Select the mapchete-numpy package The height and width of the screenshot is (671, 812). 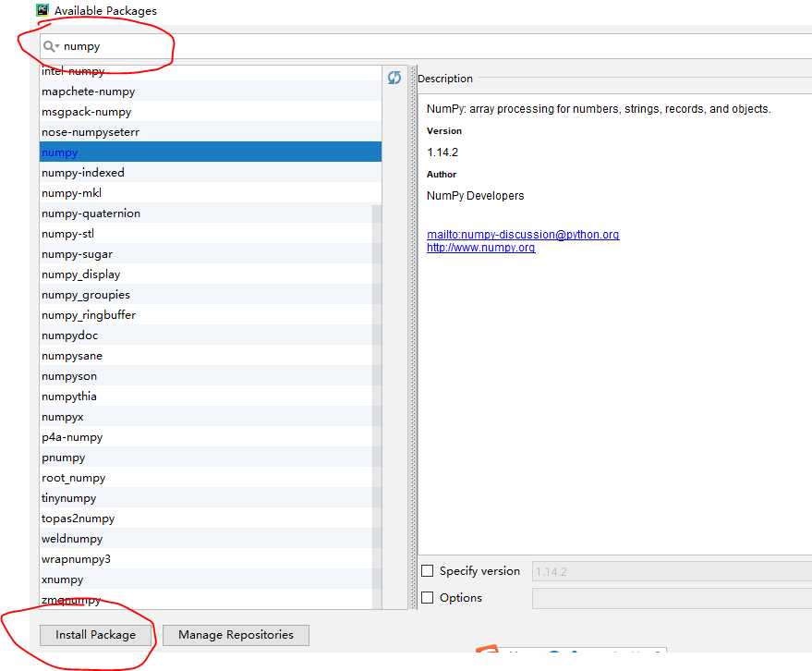click(211, 91)
